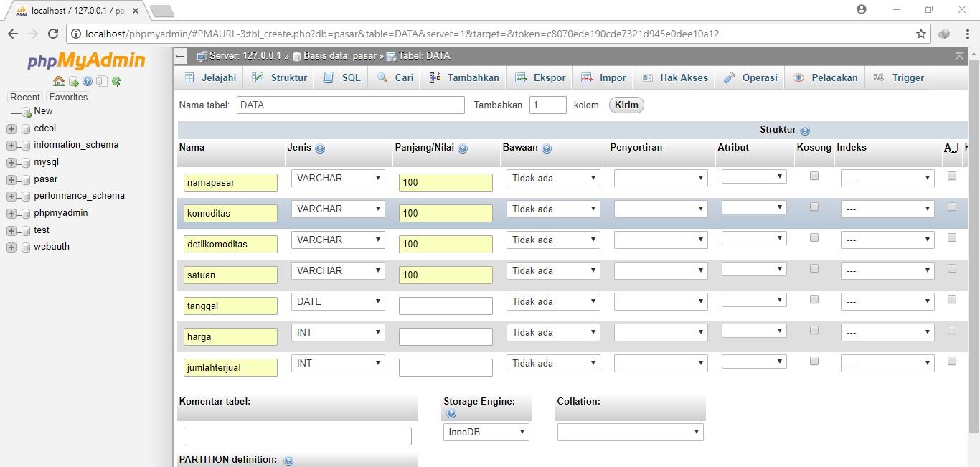Open the Storage Engine dropdown set to InnoDB
Image resolution: width=980 pixels, height=467 pixels.
coord(486,432)
